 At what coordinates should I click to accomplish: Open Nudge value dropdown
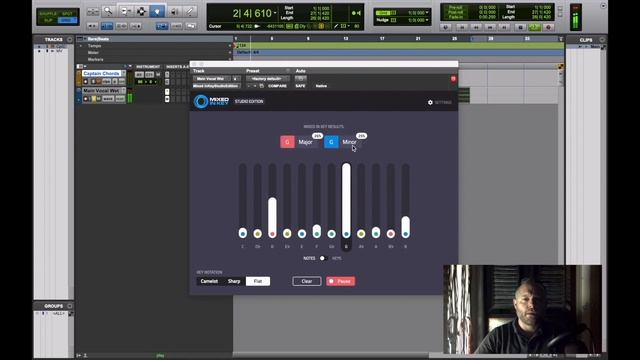point(427,20)
